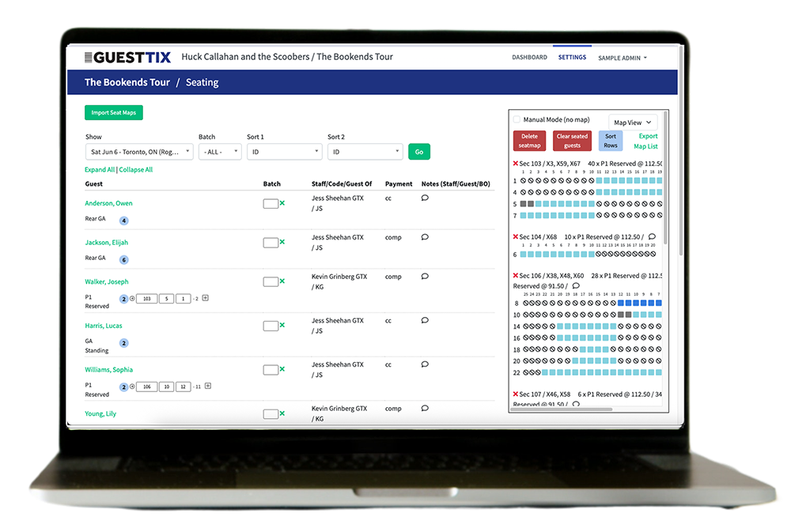Open the Sample Admin menu
The width and height of the screenshot is (791, 532).
(x=622, y=58)
